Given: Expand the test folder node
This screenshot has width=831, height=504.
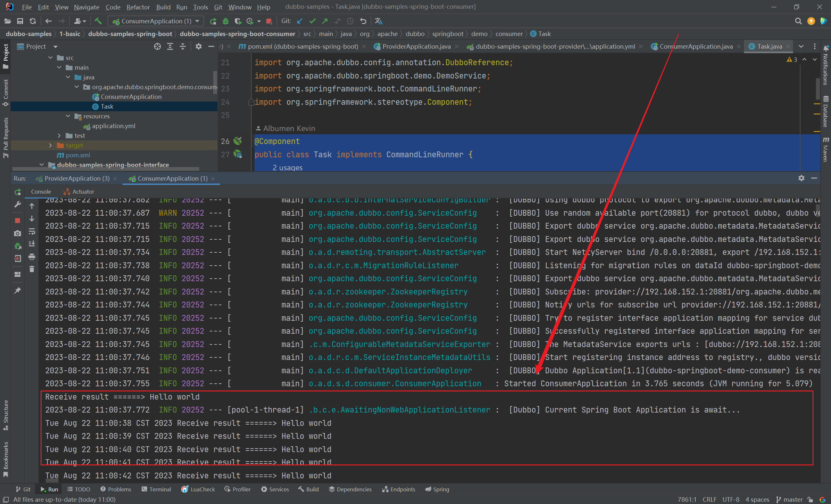Looking at the screenshot, I should click(59, 136).
